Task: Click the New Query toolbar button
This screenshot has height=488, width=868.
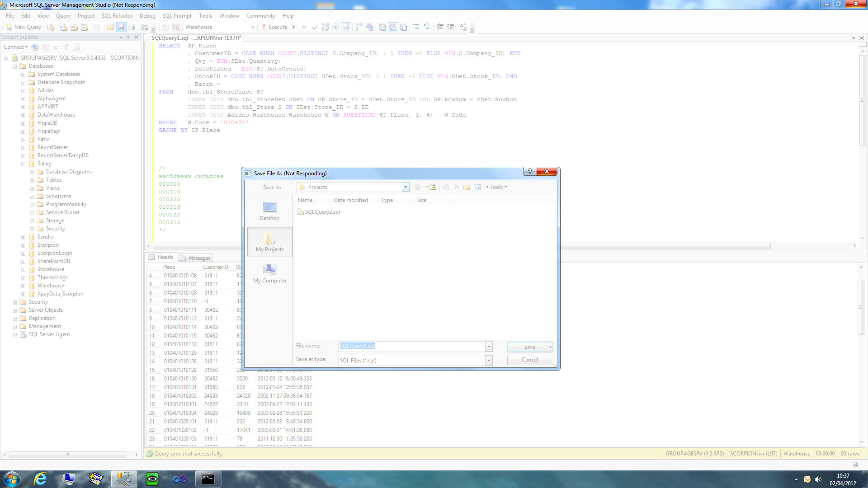Action: pos(24,27)
